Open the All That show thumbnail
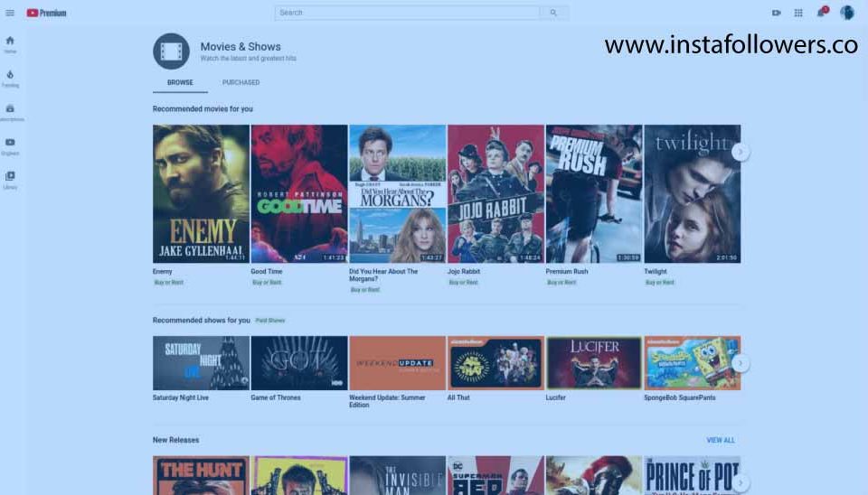 point(495,363)
